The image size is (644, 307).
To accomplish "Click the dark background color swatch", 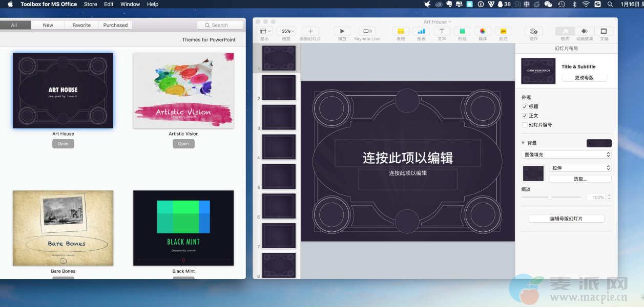I will pos(599,143).
